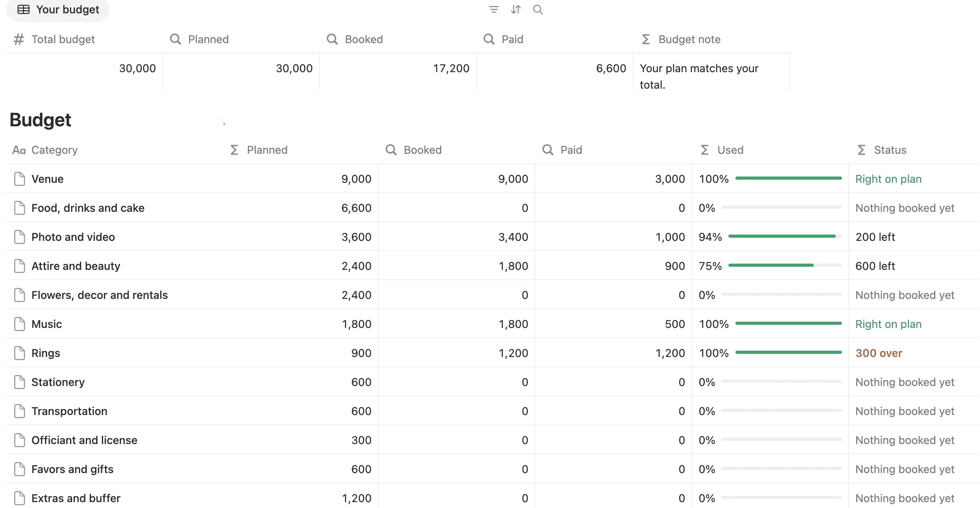Image resolution: width=980 pixels, height=508 pixels.
Task: Click the table icon beside Your budget
Action: pyautogui.click(x=24, y=9)
